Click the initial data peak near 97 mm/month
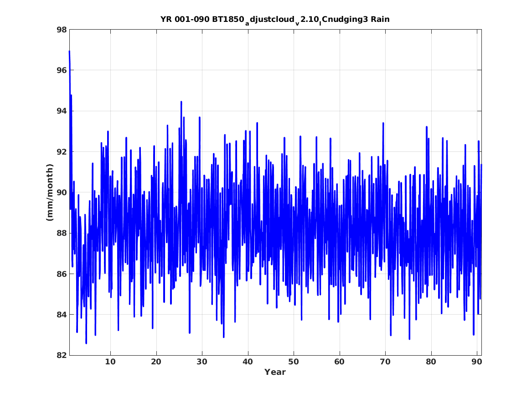The height and width of the screenshot is (399, 532). 70,52
